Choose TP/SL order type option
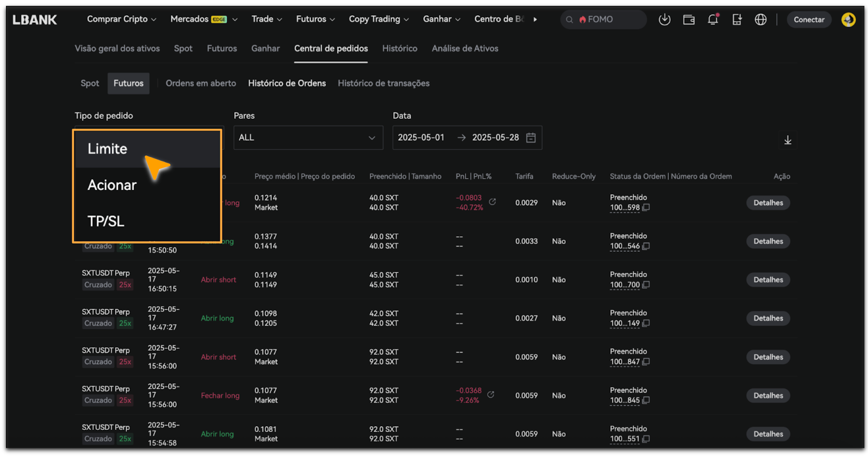 click(106, 221)
